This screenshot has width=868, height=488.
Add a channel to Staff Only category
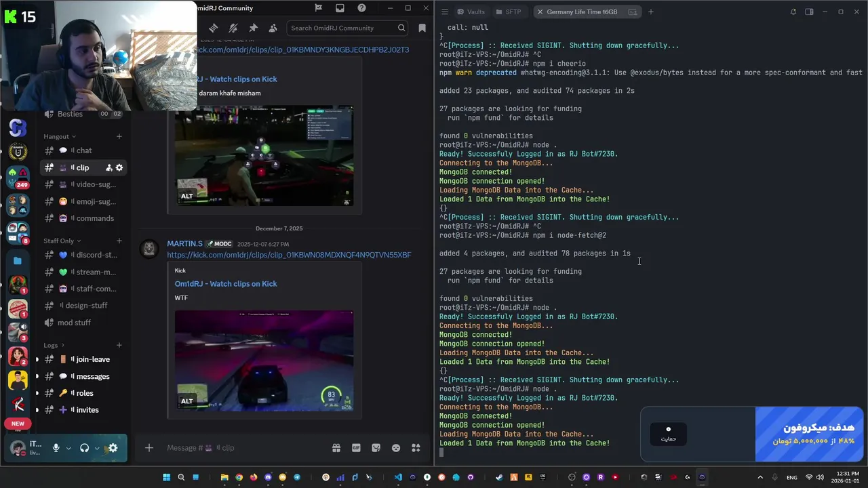tap(119, 241)
